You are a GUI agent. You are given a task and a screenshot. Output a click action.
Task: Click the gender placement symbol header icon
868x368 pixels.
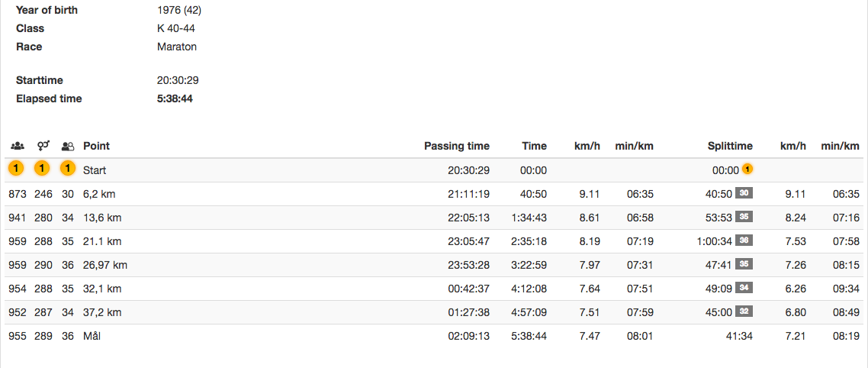coord(43,146)
